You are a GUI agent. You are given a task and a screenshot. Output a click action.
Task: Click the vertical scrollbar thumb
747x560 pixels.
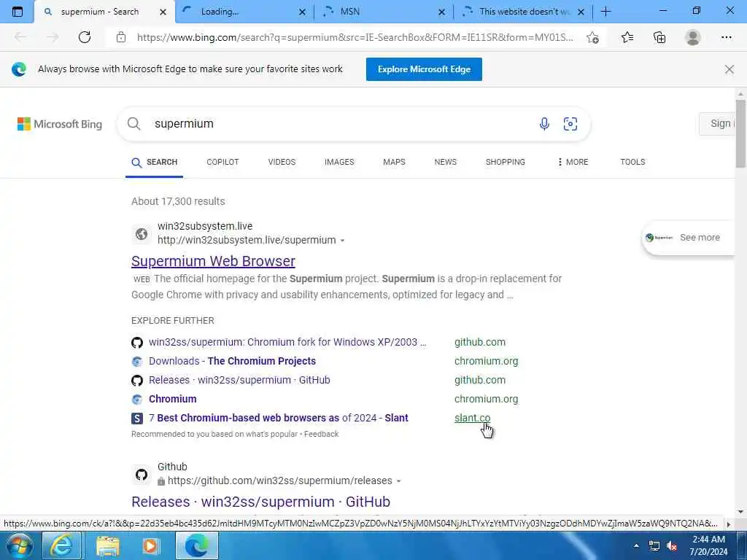pyautogui.click(x=740, y=133)
